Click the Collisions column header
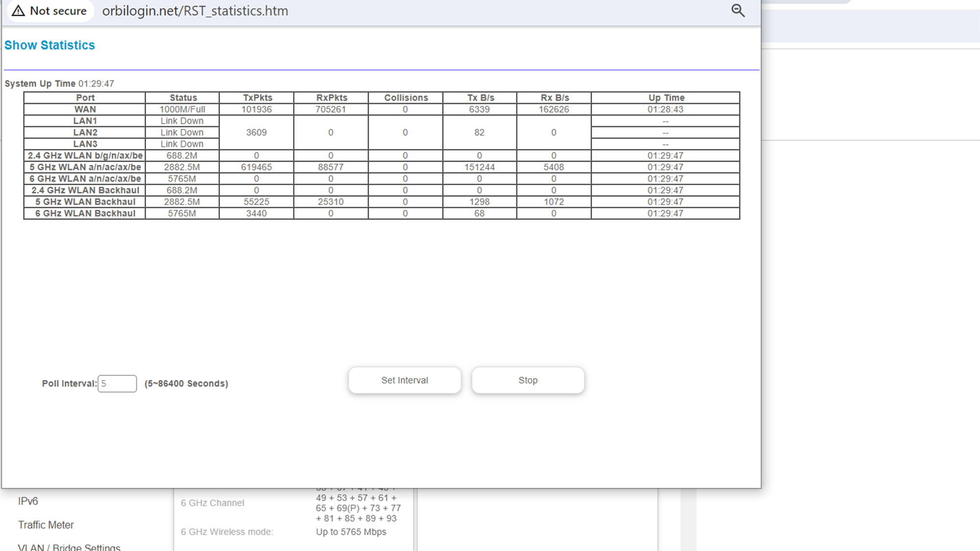Screen dimensions: 980x551 tap(406, 97)
